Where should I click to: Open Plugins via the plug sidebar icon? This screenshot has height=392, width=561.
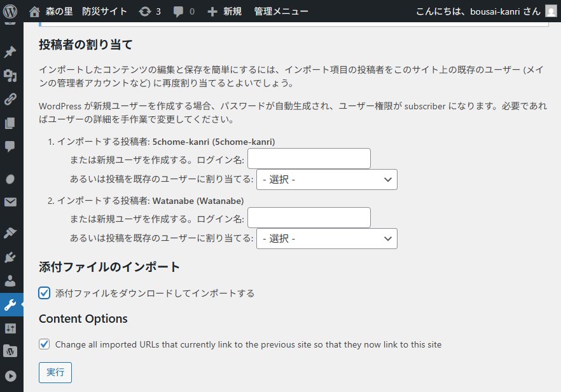10,257
